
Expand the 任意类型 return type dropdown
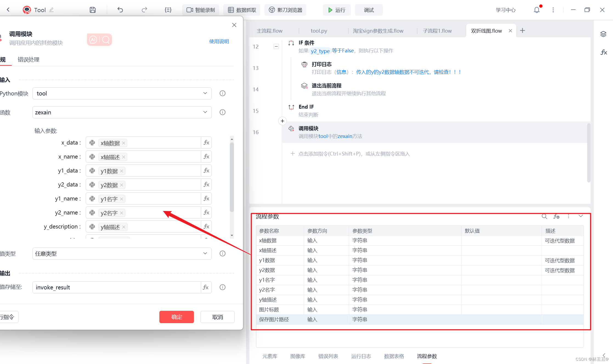pyautogui.click(x=122, y=253)
